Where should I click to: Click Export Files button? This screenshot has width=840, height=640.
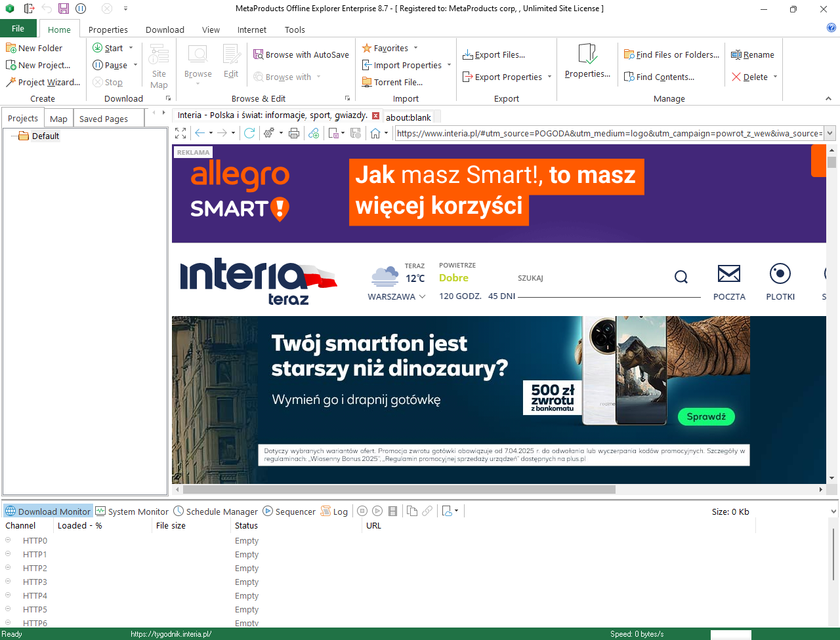(x=493, y=54)
